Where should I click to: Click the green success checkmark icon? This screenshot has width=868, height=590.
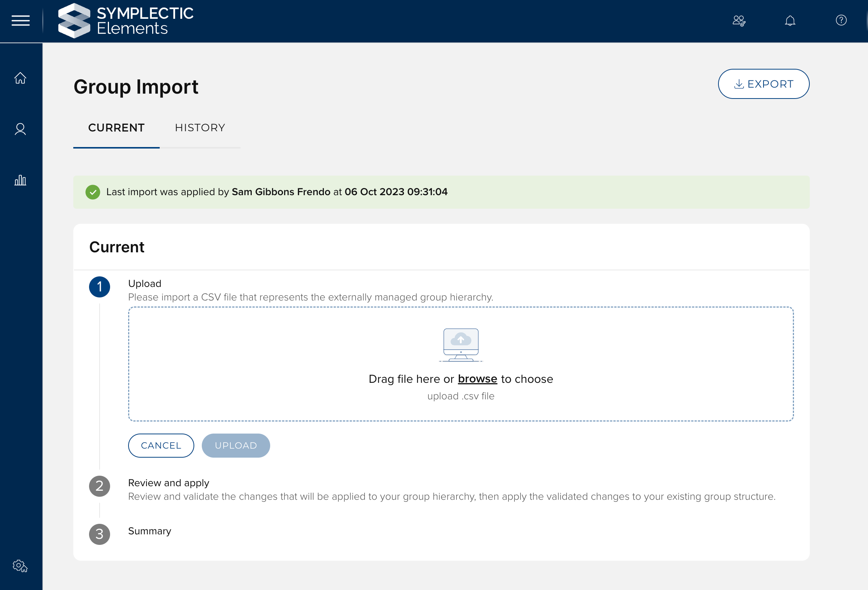[x=93, y=192]
